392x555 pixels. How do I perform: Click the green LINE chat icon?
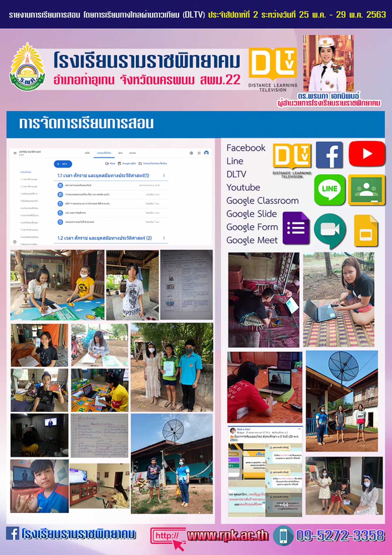(330, 190)
